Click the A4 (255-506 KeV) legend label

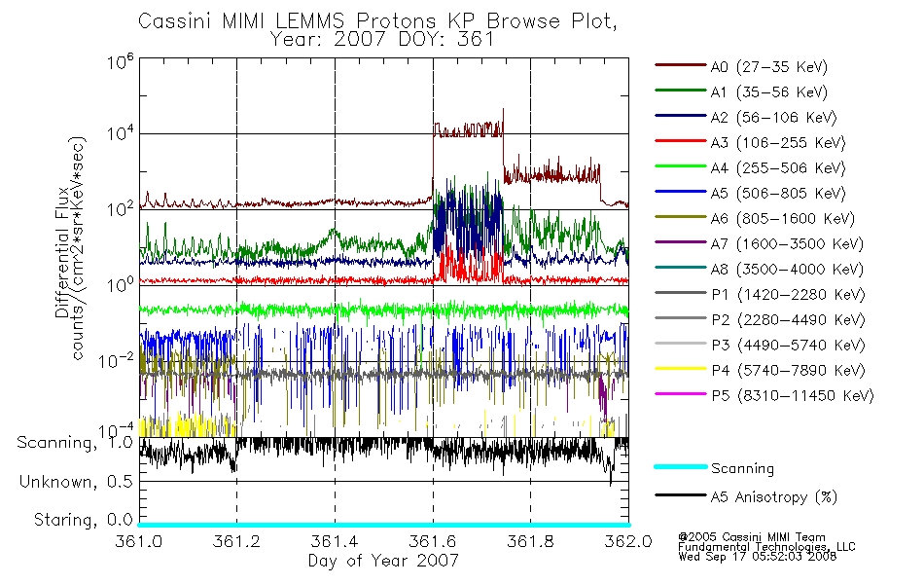coord(777,168)
